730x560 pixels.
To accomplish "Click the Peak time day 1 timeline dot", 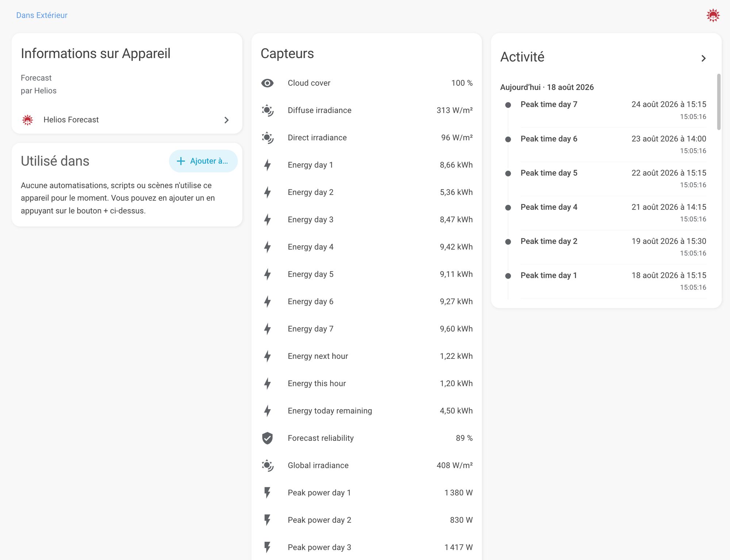I will point(508,276).
